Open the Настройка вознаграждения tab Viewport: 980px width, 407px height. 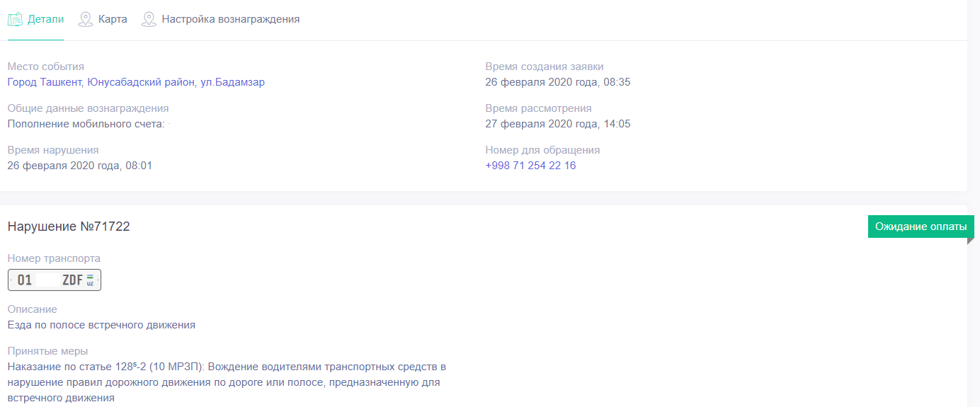pos(230,19)
